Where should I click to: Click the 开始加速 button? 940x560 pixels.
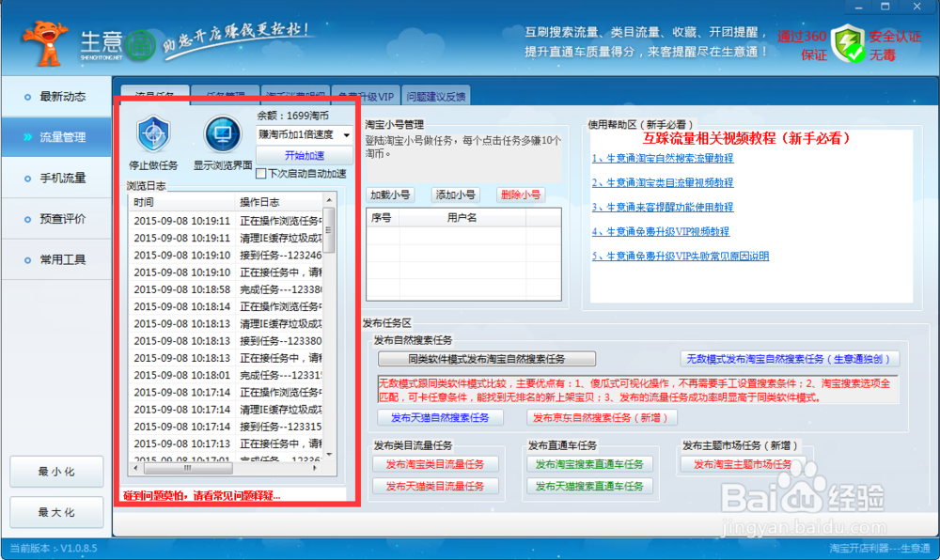click(305, 153)
